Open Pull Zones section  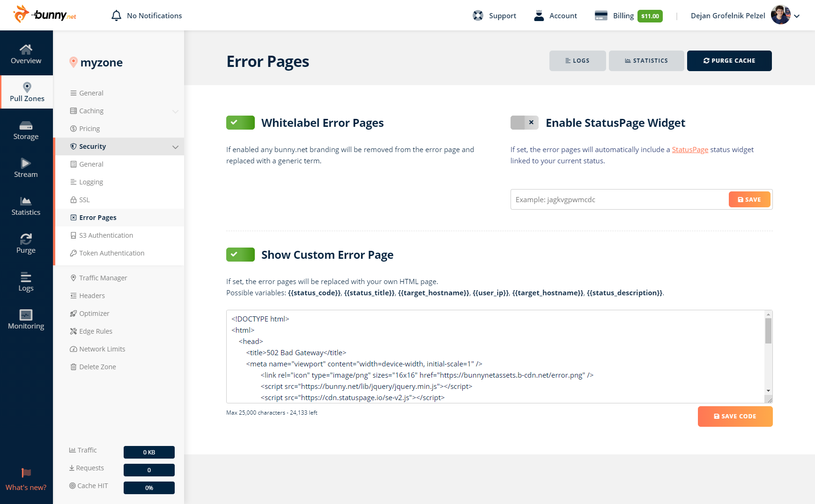27,92
